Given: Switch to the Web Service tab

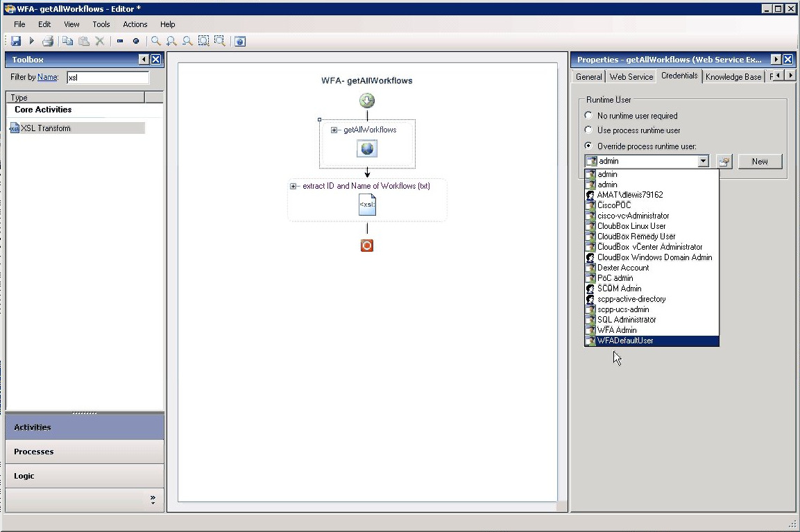Looking at the screenshot, I should pyautogui.click(x=631, y=77).
